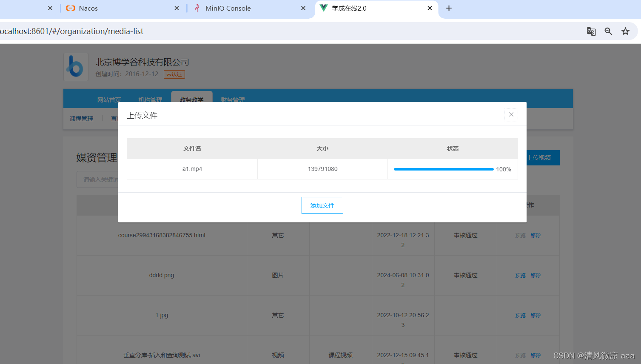Open the zoom magnifier icon in address bar

tap(608, 31)
